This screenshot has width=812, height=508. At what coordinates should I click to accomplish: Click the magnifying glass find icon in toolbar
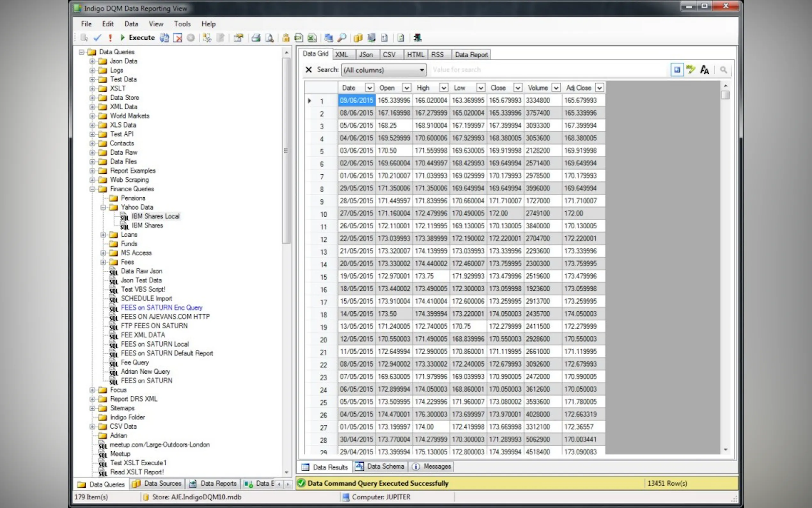(x=342, y=38)
